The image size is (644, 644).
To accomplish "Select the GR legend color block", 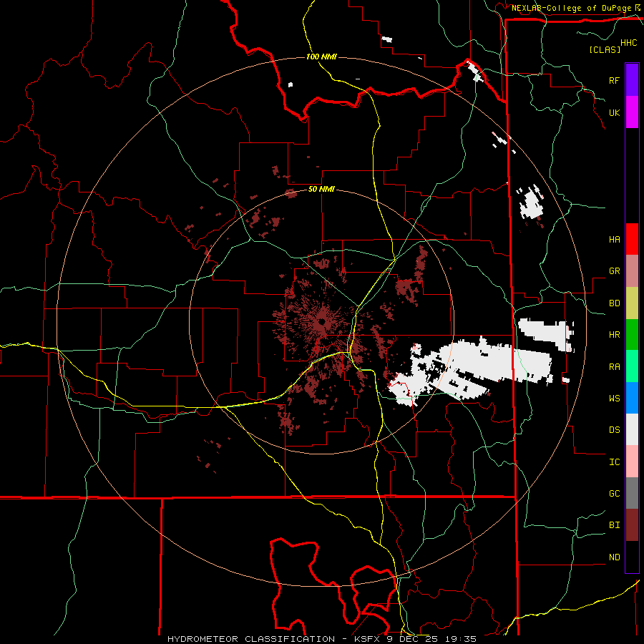I will point(632,270).
